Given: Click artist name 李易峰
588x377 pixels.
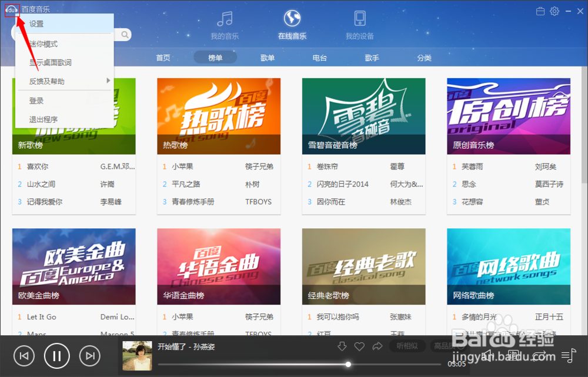Looking at the screenshot, I should pyautogui.click(x=111, y=202).
